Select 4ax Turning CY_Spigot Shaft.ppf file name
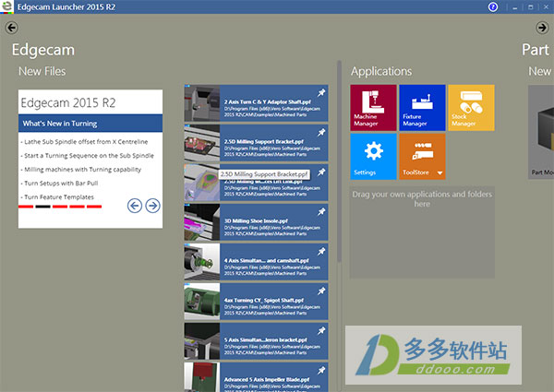 click(264, 301)
